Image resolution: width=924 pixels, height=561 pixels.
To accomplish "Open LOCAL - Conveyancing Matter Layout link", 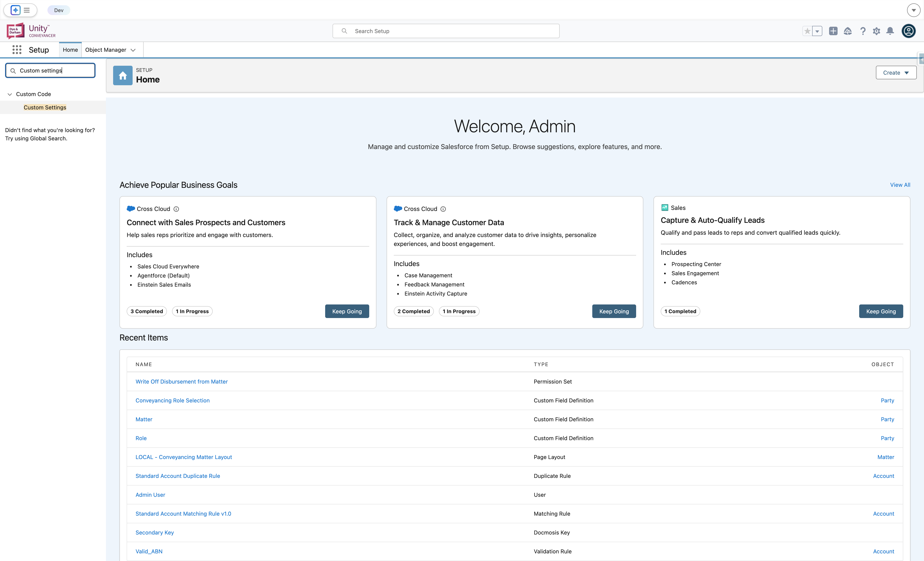I will point(184,457).
